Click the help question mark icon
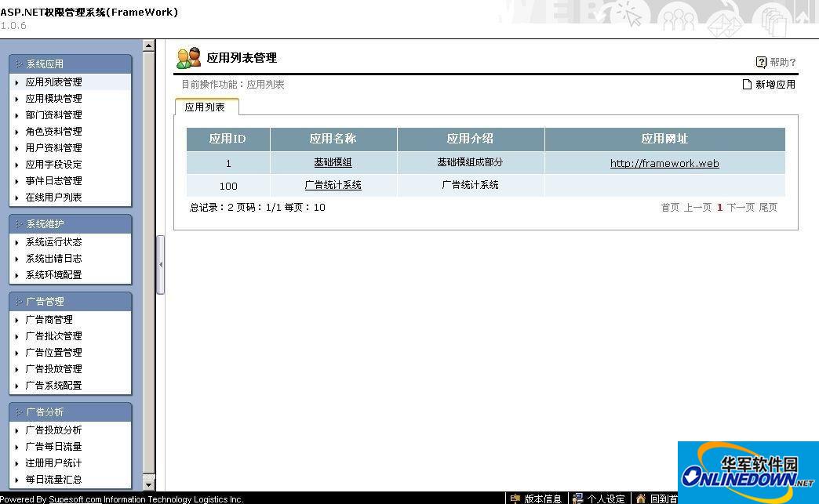819x504 pixels. click(761, 62)
